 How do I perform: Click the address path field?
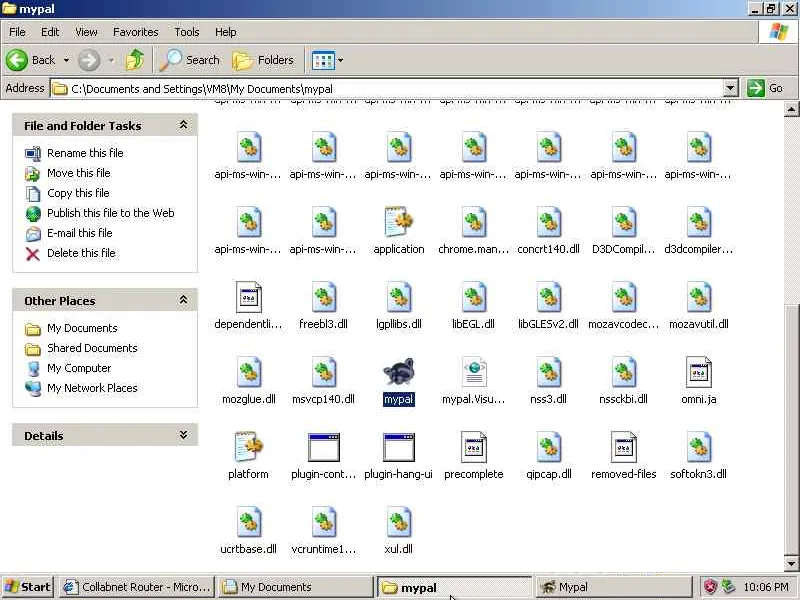pos(388,88)
